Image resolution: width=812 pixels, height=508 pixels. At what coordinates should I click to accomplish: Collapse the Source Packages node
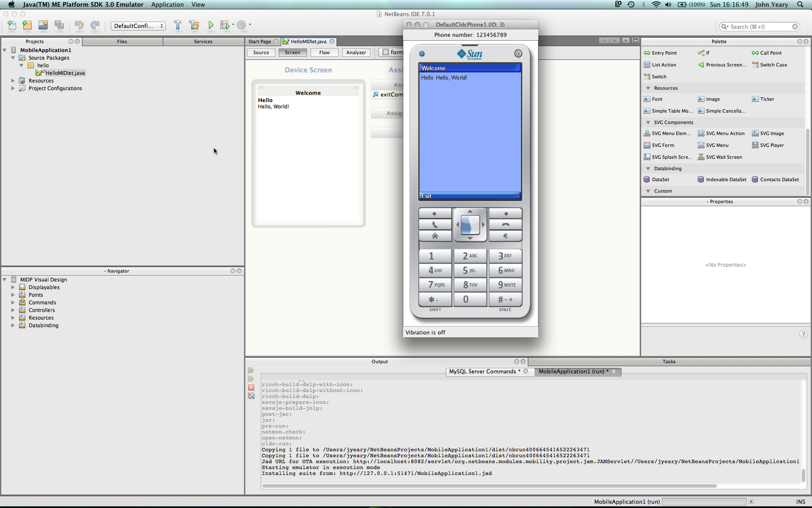click(13, 58)
